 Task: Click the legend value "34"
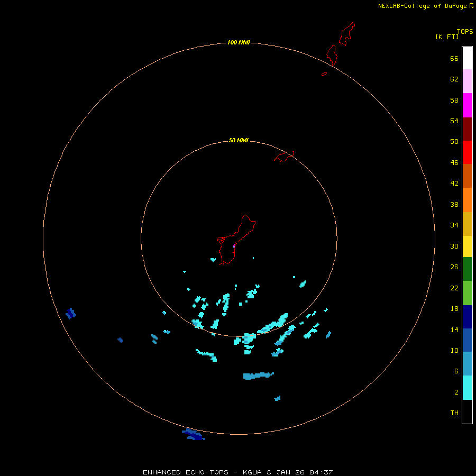point(454,225)
